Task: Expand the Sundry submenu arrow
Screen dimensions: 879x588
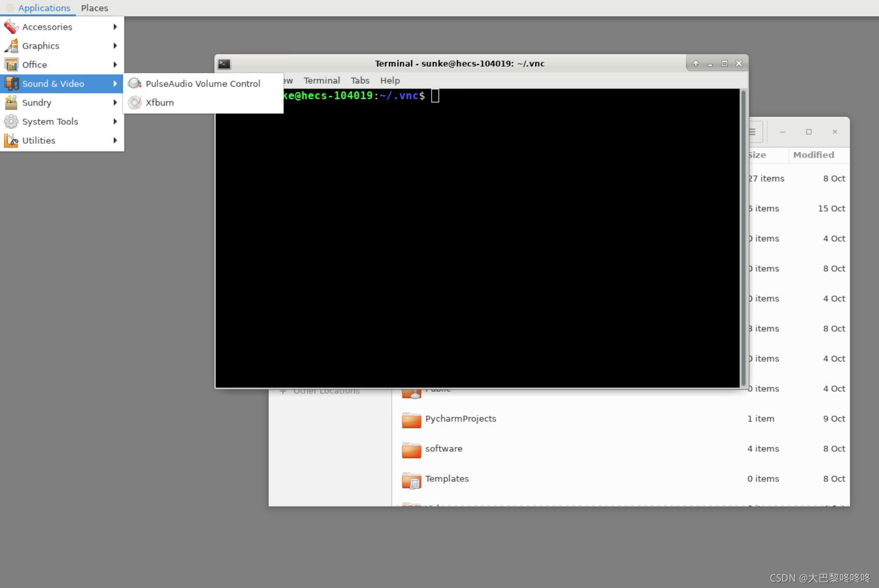Action: click(115, 102)
